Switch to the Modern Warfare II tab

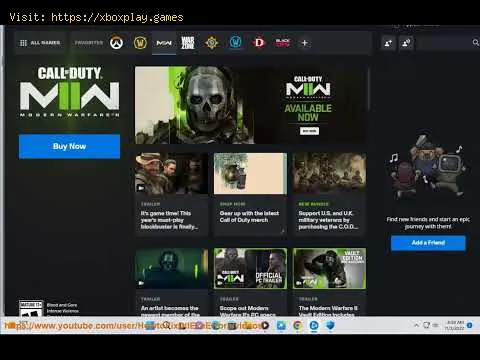point(164,43)
